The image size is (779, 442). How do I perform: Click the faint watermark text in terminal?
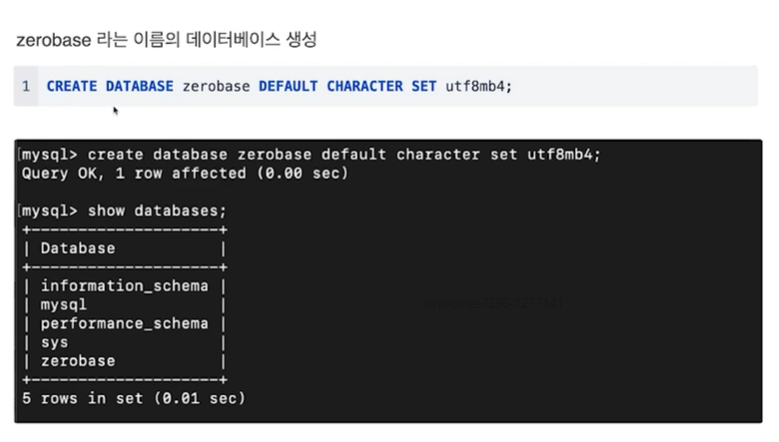(x=493, y=303)
